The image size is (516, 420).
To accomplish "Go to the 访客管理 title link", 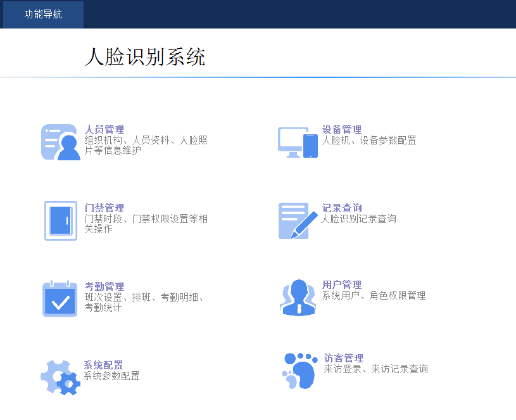I will tap(344, 358).
